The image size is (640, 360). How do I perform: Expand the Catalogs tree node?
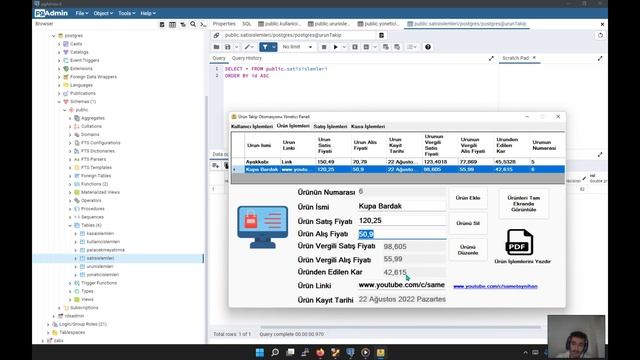[59, 52]
